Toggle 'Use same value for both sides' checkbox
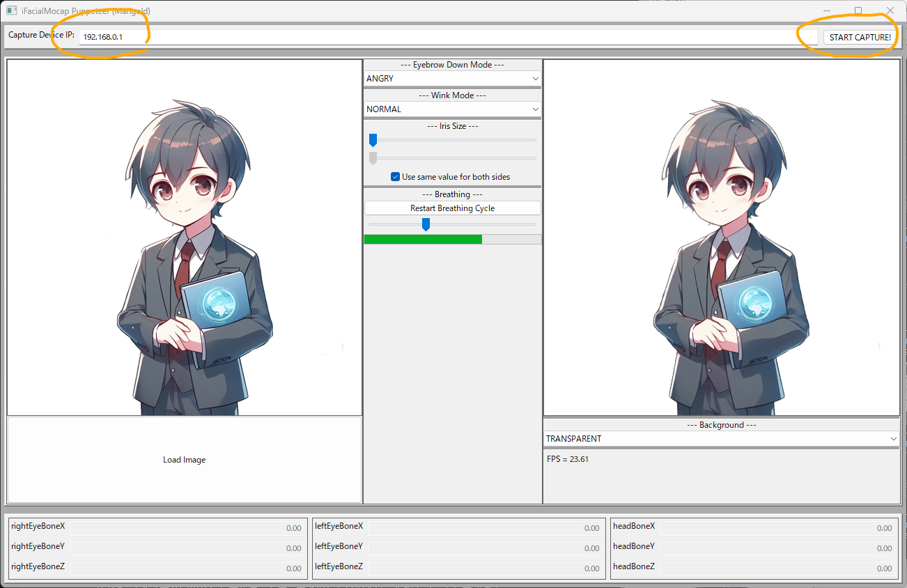Screen dimensions: 907x588 tap(396, 176)
